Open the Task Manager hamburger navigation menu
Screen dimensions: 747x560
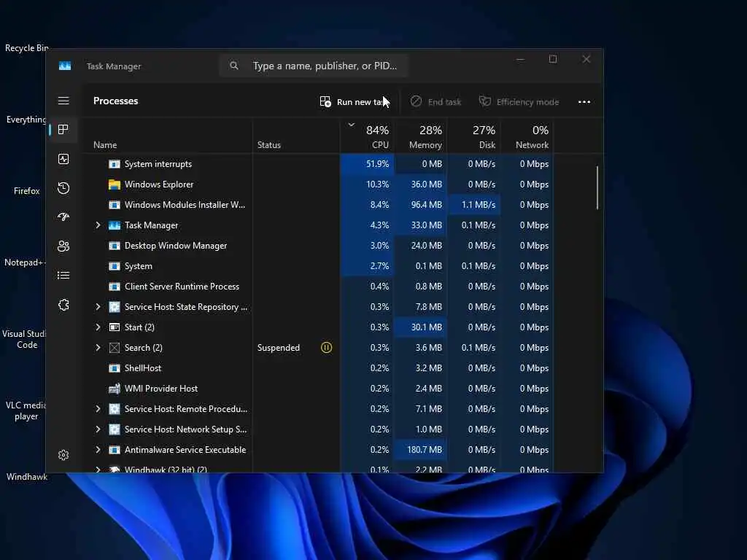pos(63,101)
